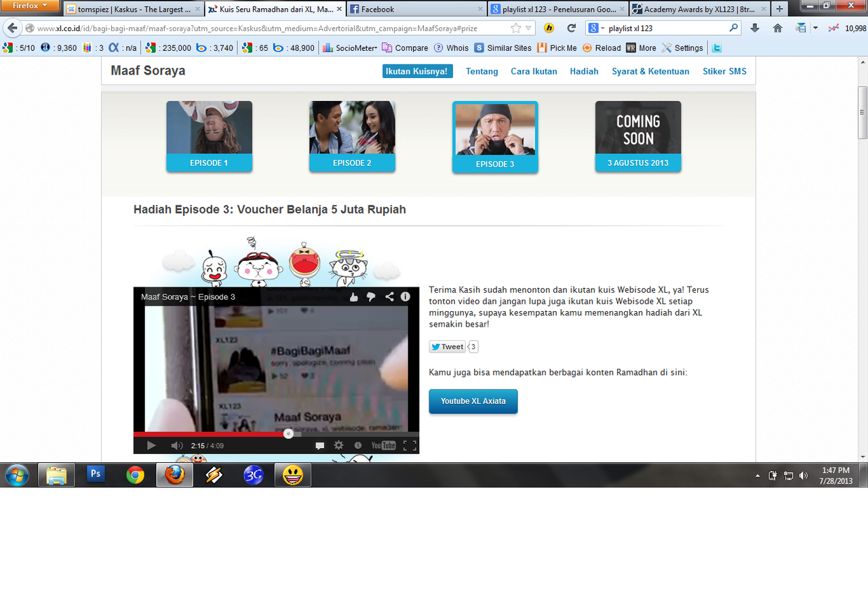Click Similar Sites in the toolbar
The width and height of the screenshot is (868, 593).
point(502,48)
